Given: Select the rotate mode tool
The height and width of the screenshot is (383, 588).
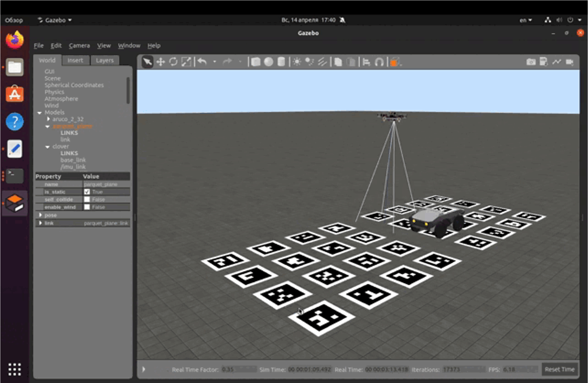Looking at the screenshot, I should pyautogui.click(x=173, y=62).
